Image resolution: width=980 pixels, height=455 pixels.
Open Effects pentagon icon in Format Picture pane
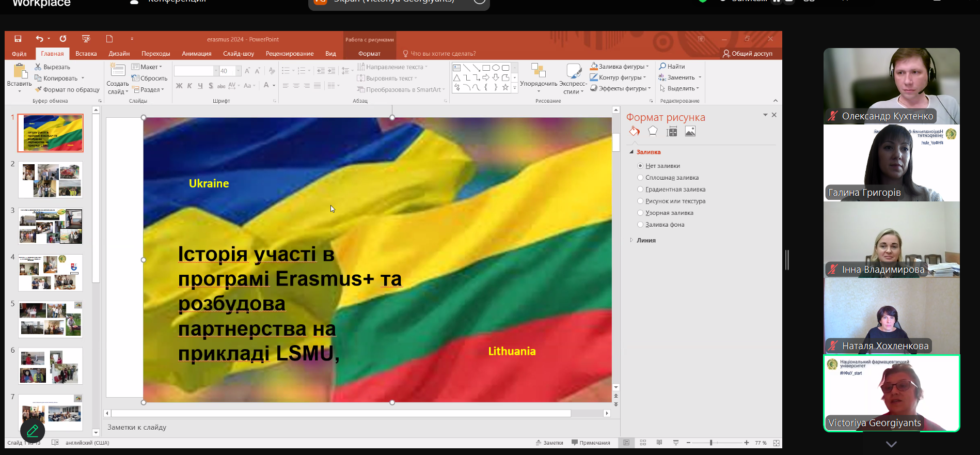pos(653,132)
